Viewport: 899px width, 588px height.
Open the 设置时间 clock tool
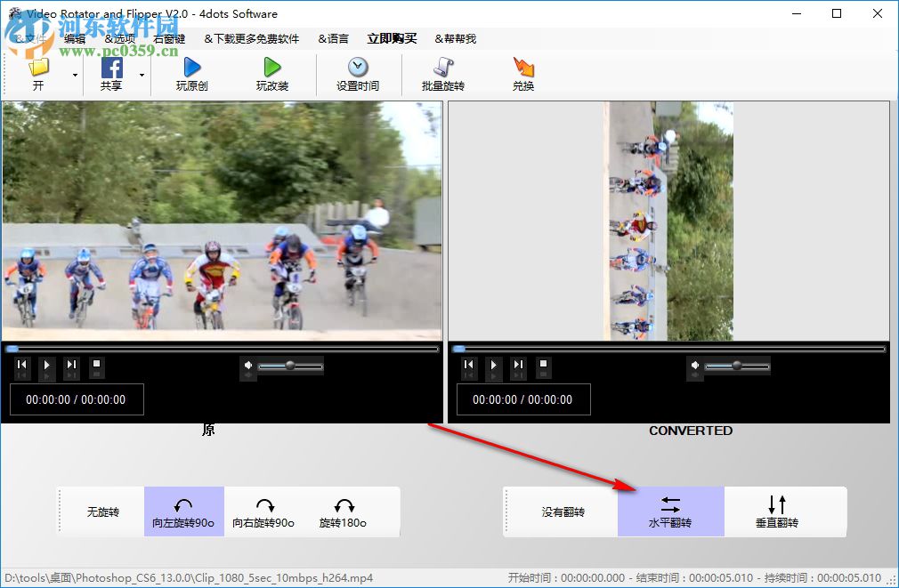click(357, 73)
